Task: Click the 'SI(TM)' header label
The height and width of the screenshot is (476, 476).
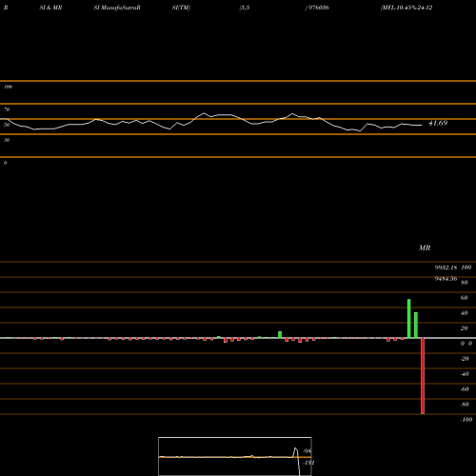Action: 181,8
